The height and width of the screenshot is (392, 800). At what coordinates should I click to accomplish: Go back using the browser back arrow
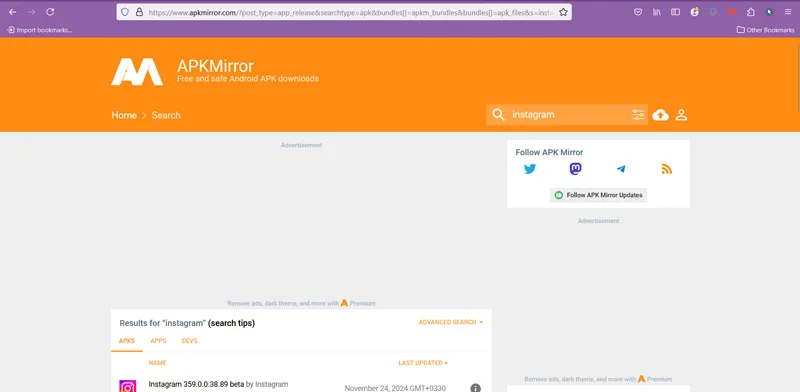pyautogui.click(x=13, y=12)
